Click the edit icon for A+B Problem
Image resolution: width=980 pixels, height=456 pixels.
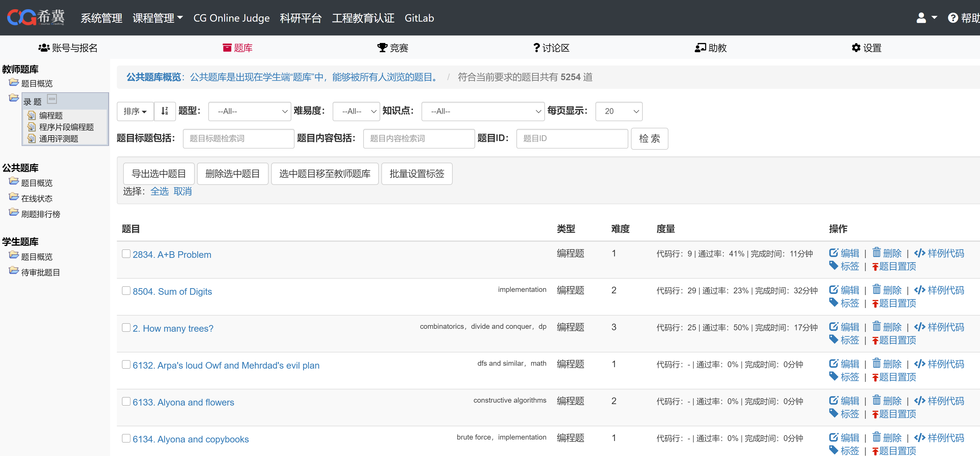coord(833,253)
